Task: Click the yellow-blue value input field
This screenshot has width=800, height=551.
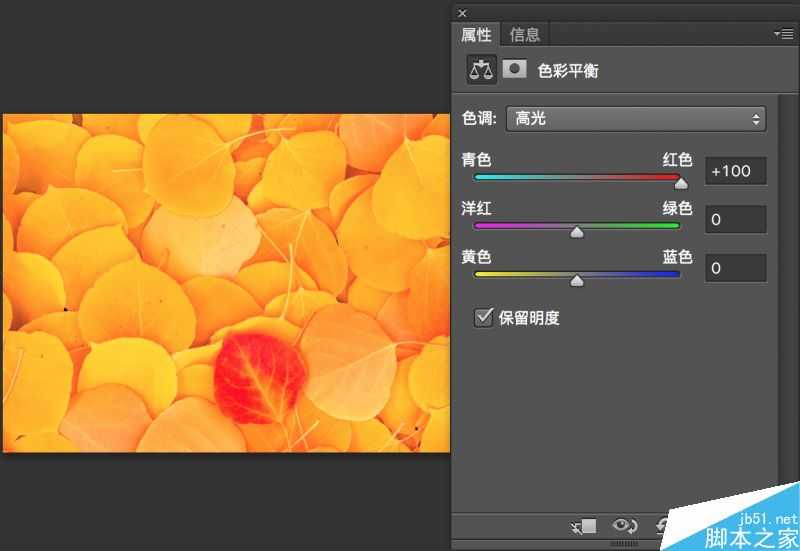Action: click(x=735, y=268)
